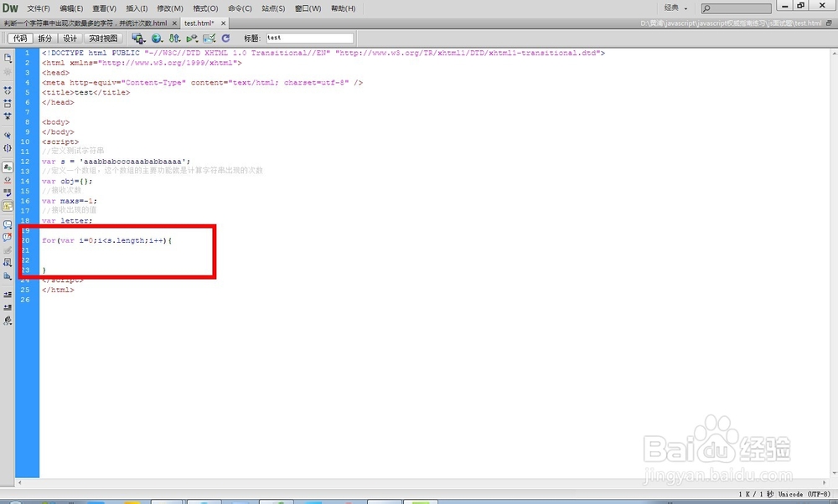838x504 pixels.
Task: Click the Collapse Full Tag icon
Action: tap(8, 90)
